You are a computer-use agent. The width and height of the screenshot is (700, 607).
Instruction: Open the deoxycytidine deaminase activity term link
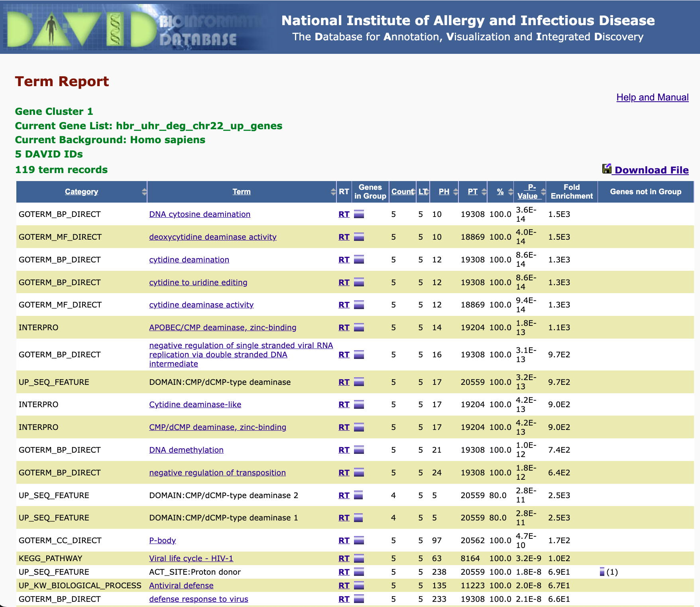click(x=212, y=237)
